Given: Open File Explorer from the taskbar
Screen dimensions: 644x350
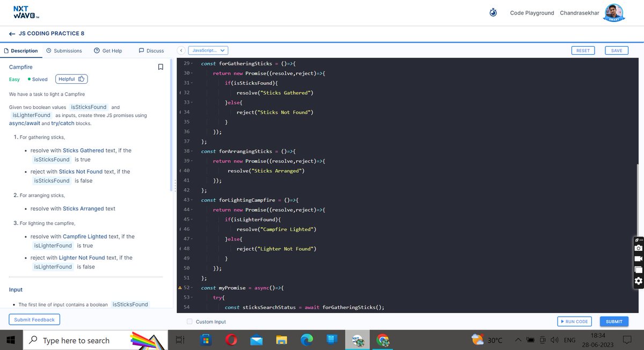Looking at the screenshot, I should point(282,340).
